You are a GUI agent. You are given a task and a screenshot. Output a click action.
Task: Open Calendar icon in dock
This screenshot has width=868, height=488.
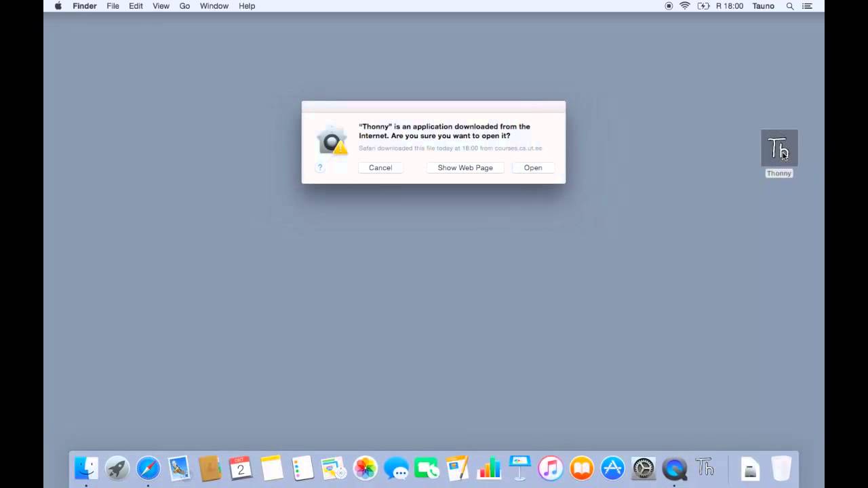[x=241, y=468]
